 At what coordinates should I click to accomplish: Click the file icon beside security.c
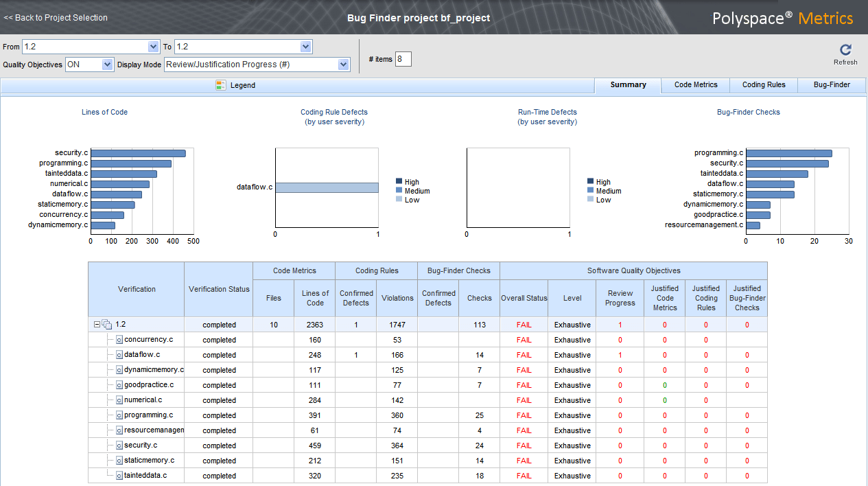[x=119, y=445]
